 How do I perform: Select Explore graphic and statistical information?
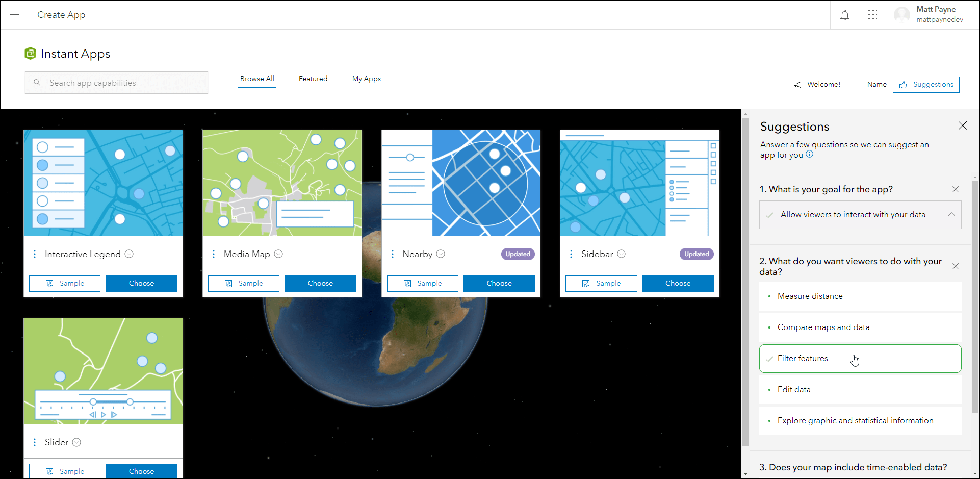860,421
